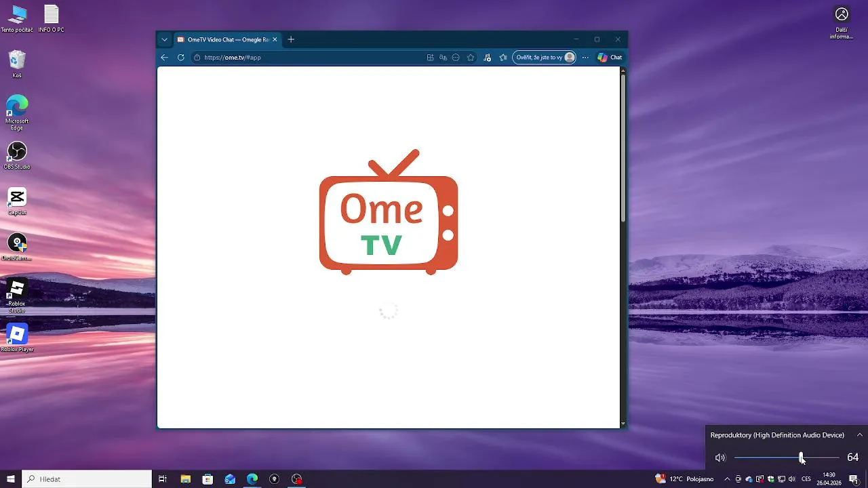Select the Roblox Player desktop shortcut
This screenshot has width=868, height=488.
[x=17, y=338]
